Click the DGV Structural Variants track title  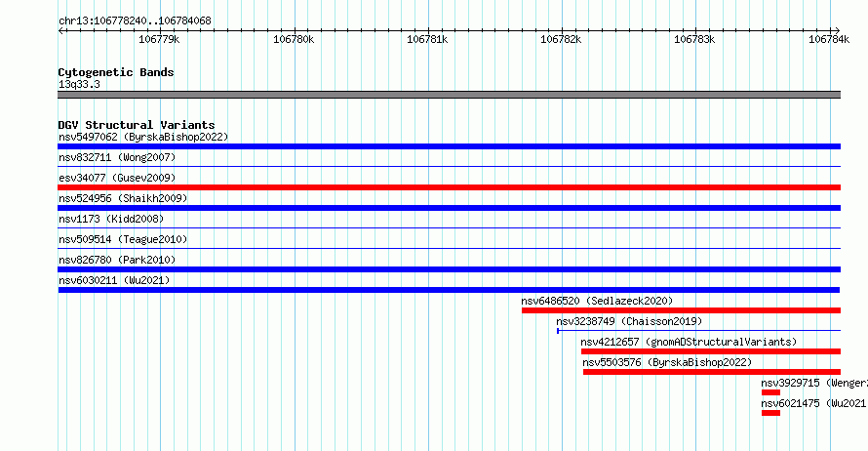137,125
